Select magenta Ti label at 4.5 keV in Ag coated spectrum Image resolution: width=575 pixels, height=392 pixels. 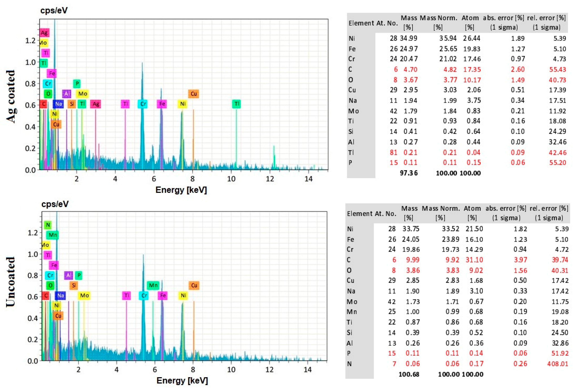click(125, 104)
